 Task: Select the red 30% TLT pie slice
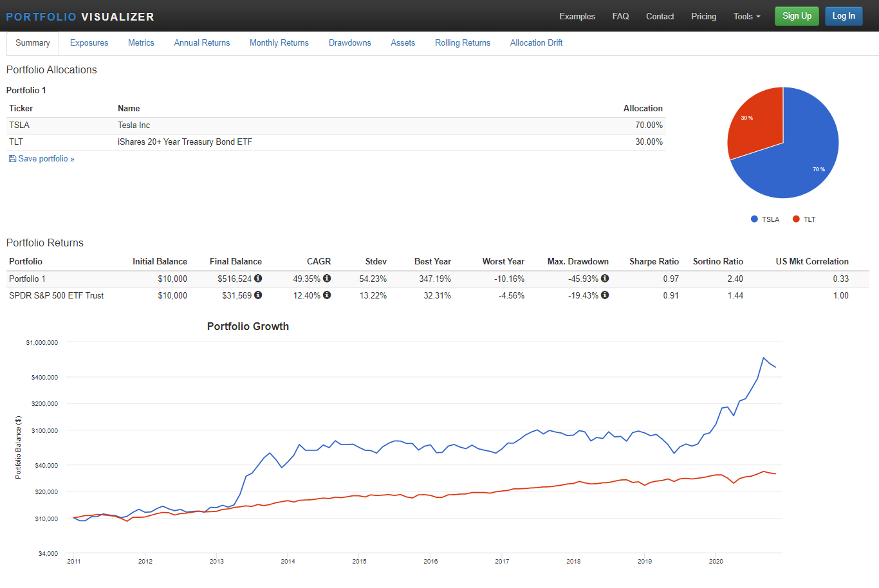coord(756,122)
